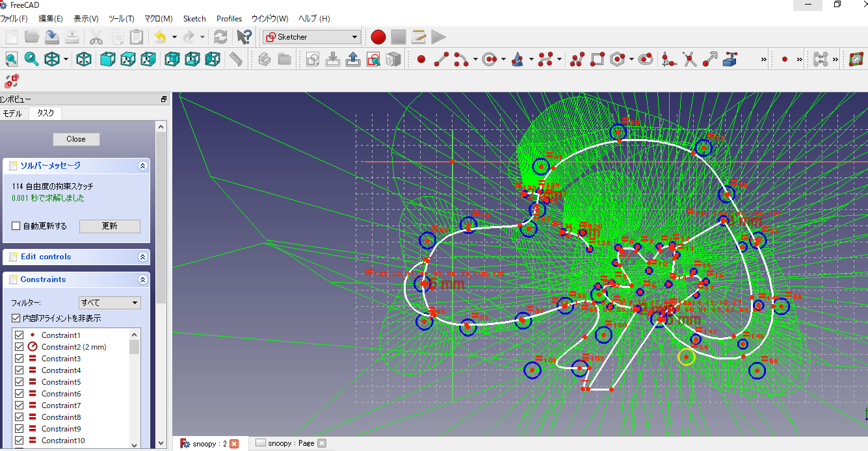Open the ツール(T) menu
This screenshot has height=451, width=868.
122,19
